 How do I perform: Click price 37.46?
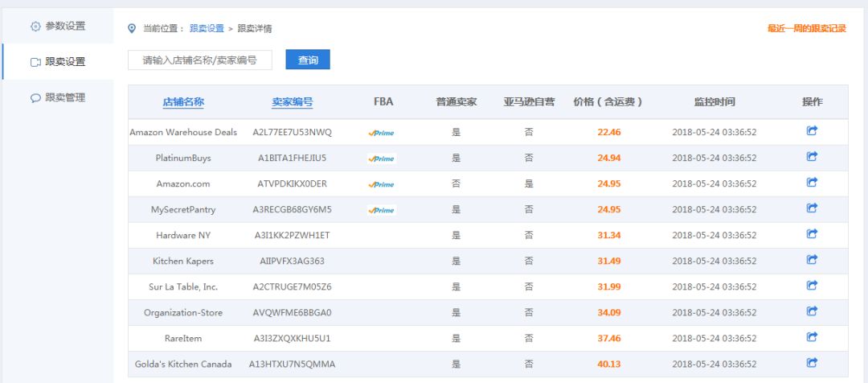tap(609, 338)
